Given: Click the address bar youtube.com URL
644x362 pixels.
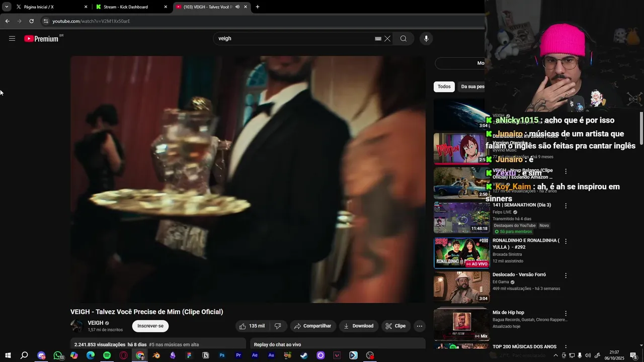Looking at the screenshot, I should point(91,21).
